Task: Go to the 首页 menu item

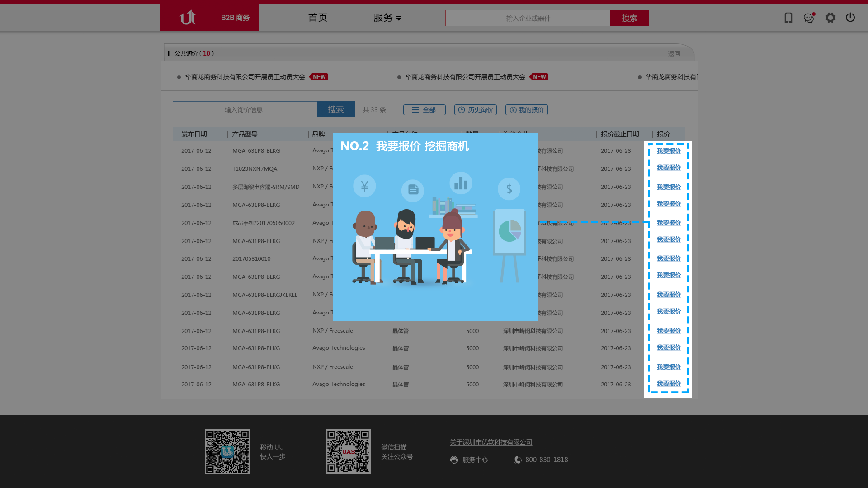Action: tap(318, 18)
